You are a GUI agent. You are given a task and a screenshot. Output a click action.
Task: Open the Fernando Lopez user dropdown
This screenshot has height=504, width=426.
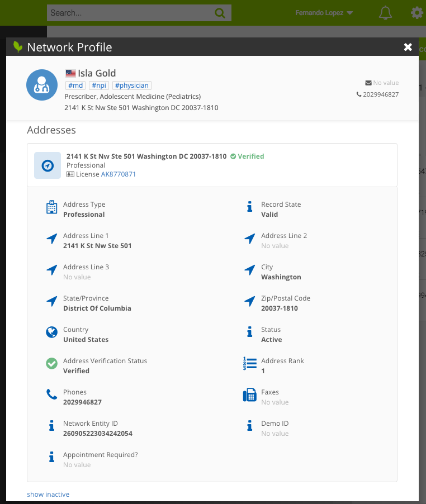tap(324, 13)
